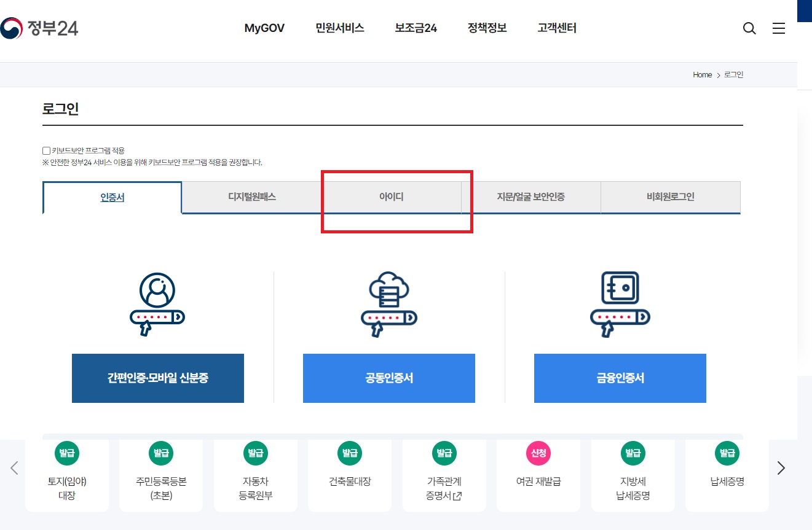Click 발급 badge above 자동차 등록원부
The width and height of the screenshot is (812, 530).
pyautogui.click(x=256, y=454)
